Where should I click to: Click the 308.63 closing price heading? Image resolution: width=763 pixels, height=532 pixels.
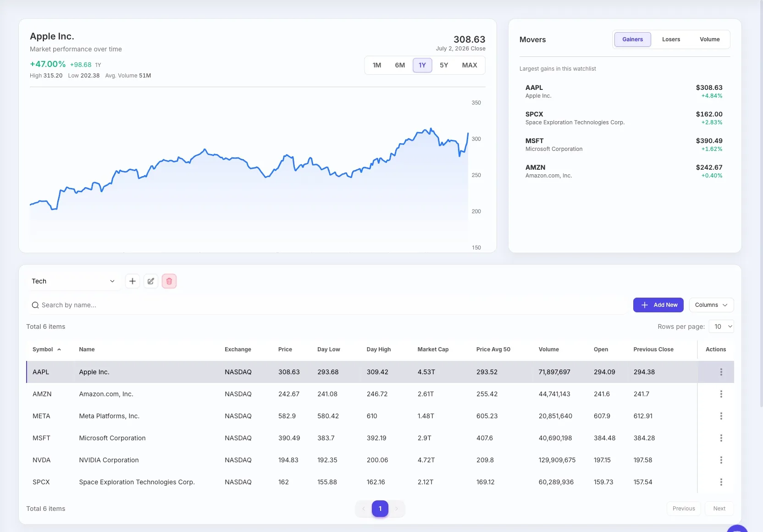click(469, 39)
